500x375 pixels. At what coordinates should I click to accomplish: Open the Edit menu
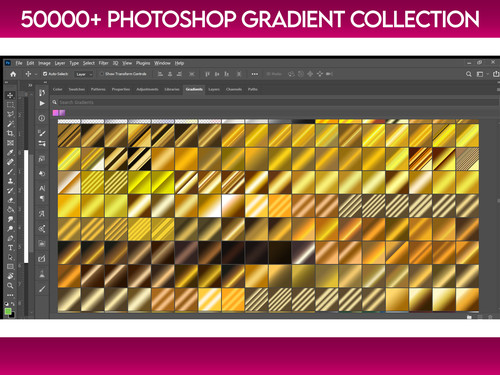[x=30, y=63]
